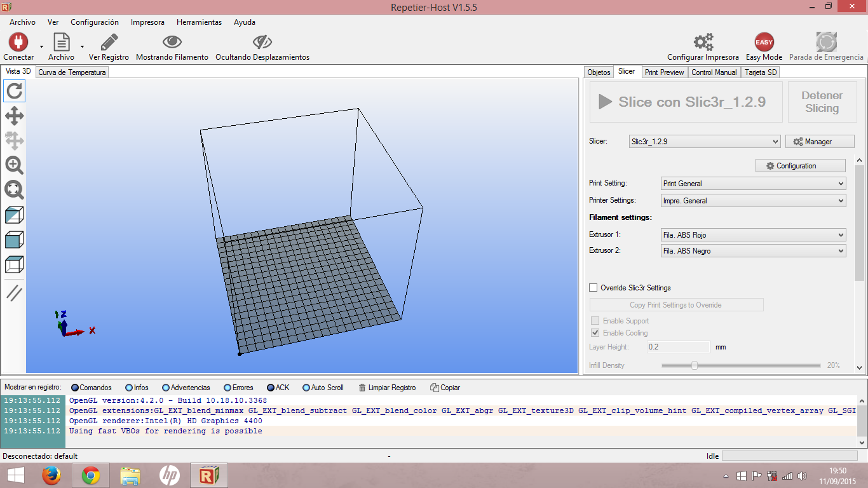The width and height of the screenshot is (868, 488).
Task: Toggle Ocultando Desplazamientos crossed eye icon
Action: 262,43
